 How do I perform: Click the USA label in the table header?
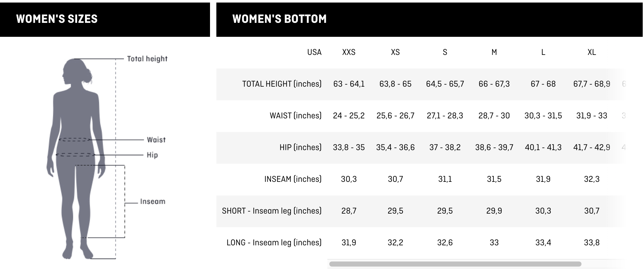coord(314,52)
